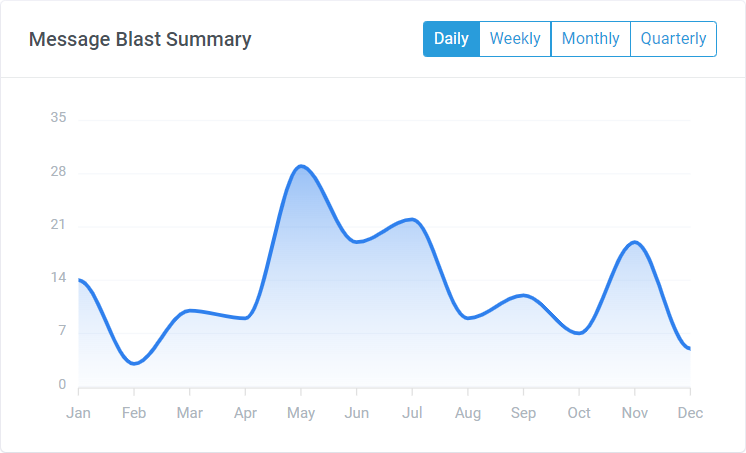
Task: Show the Quarterly summary view
Action: coord(673,39)
